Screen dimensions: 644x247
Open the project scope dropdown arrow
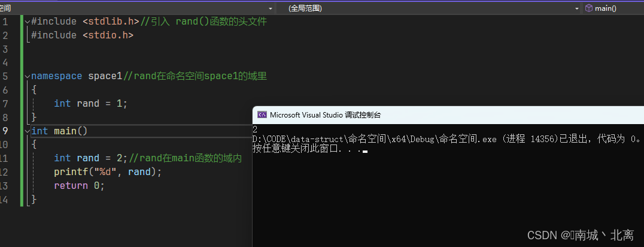click(271, 8)
